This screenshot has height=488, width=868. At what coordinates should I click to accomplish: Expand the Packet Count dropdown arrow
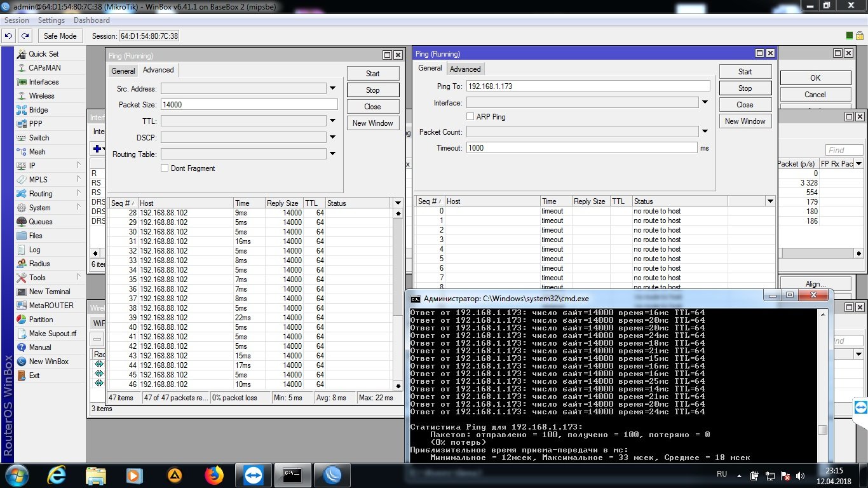point(705,132)
